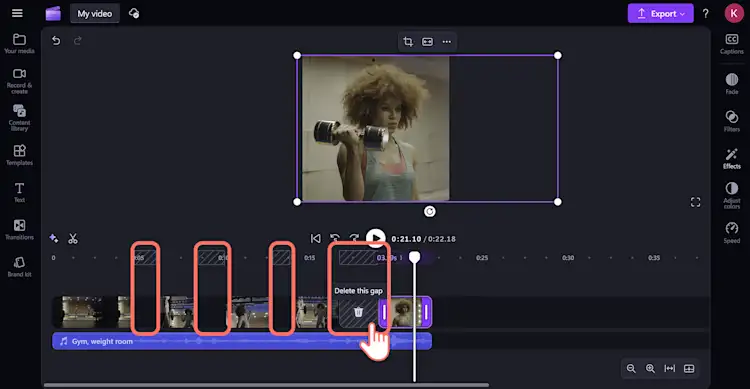Click the horizontal timeline scrollbar
The image size is (750, 389).
pos(266,385)
